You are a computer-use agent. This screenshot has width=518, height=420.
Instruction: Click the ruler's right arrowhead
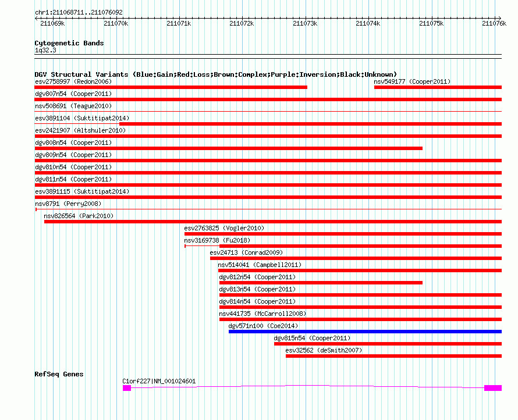point(500,19)
